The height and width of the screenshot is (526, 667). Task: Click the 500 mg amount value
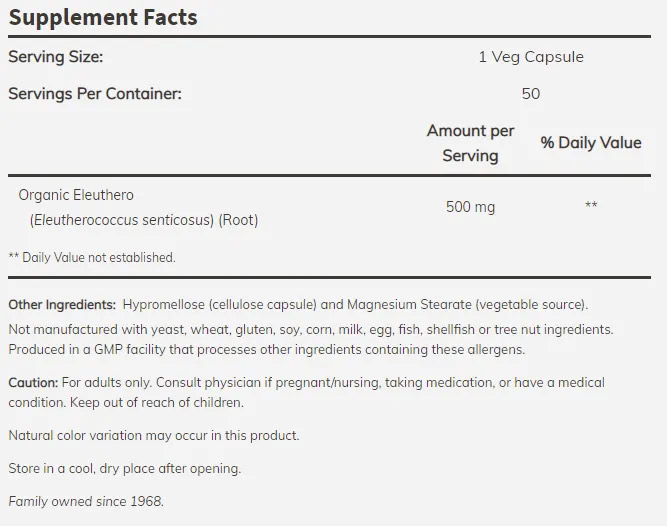(x=470, y=207)
